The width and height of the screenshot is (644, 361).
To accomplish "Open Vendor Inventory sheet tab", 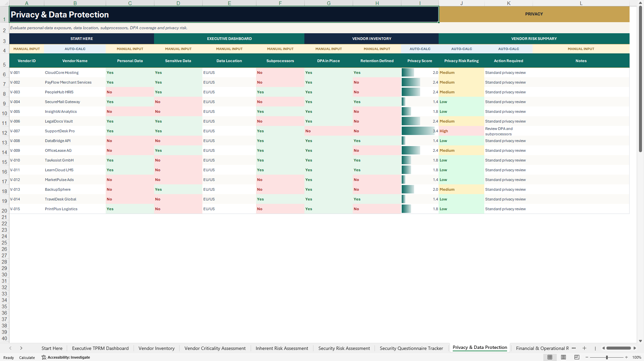I will click(156, 348).
